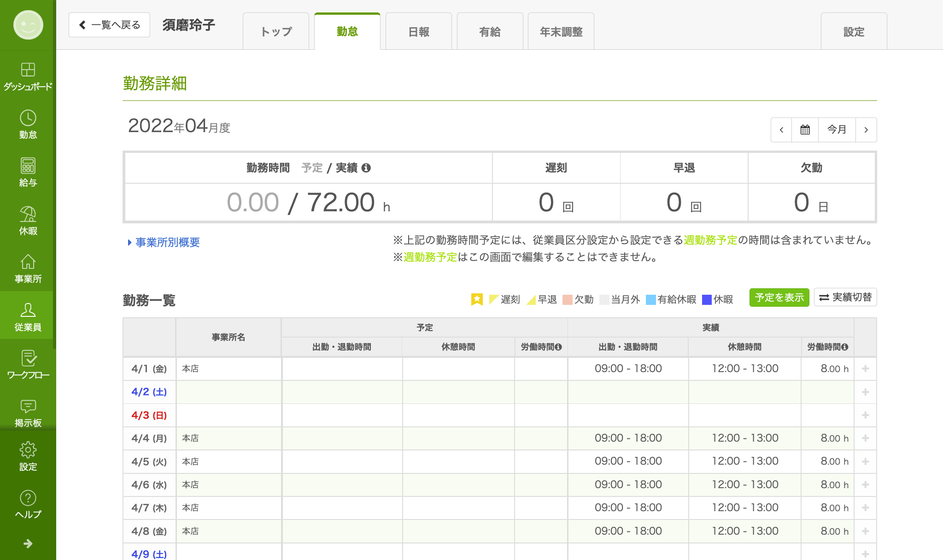Toggle 予定を表示 button

779,297
